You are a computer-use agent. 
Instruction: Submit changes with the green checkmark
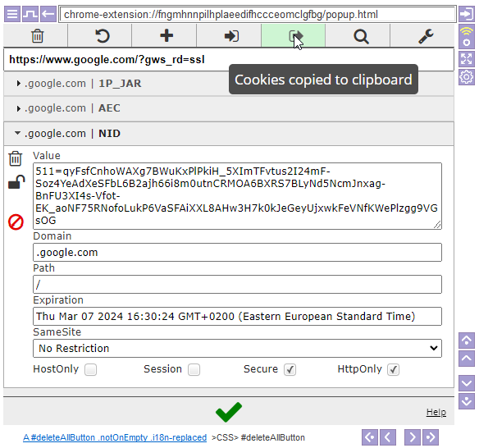click(229, 412)
